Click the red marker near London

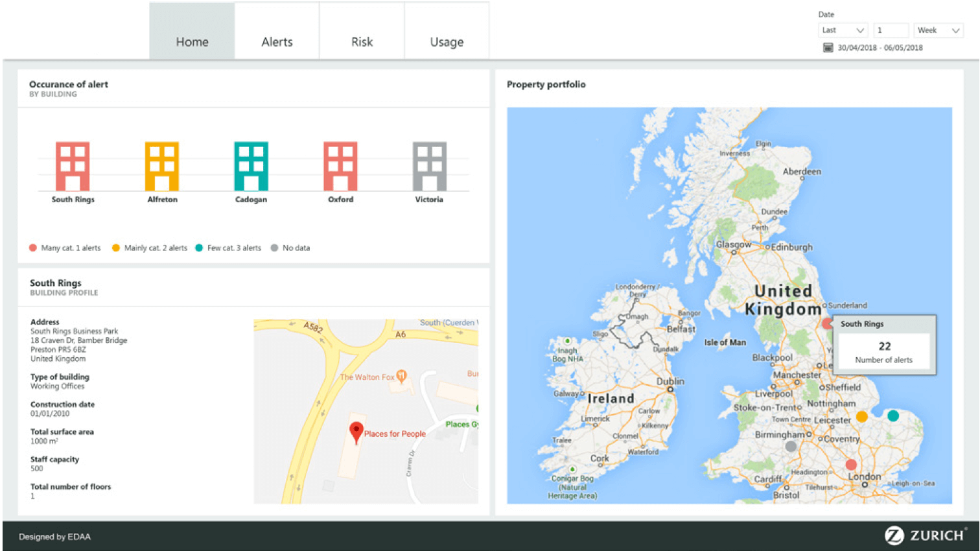pos(851,464)
